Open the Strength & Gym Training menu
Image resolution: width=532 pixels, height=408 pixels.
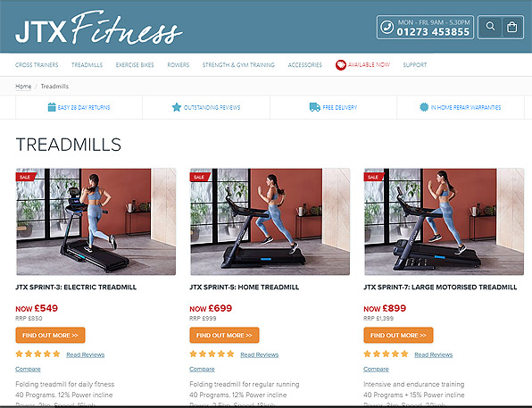point(238,65)
